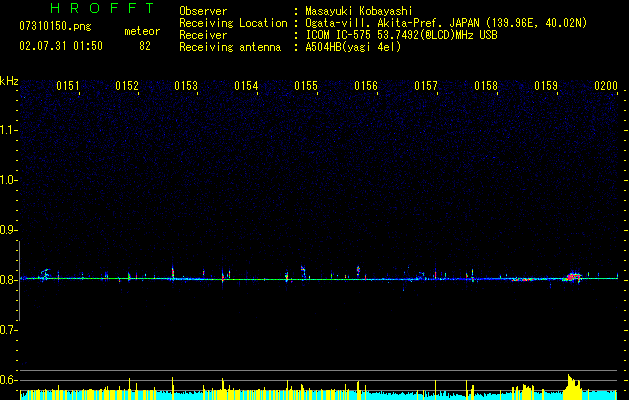Click the 0155 time marker
This screenshot has height=400, width=629.
click(306, 86)
